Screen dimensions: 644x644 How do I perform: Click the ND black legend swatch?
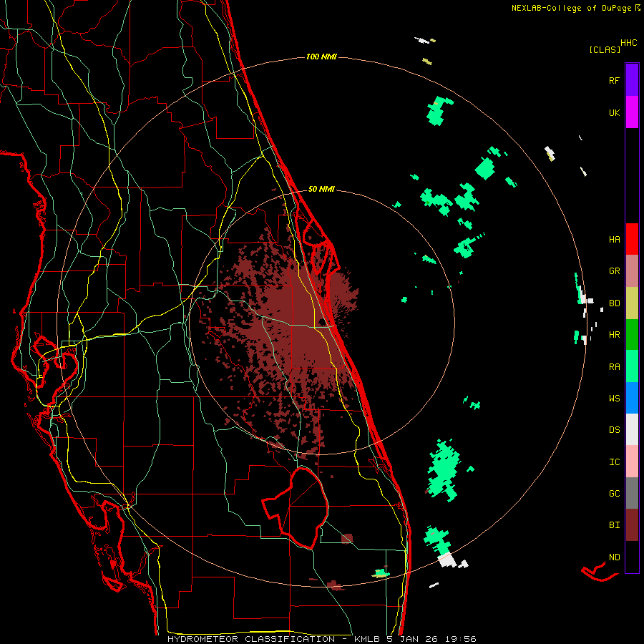pyautogui.click(x=632, y=557)
